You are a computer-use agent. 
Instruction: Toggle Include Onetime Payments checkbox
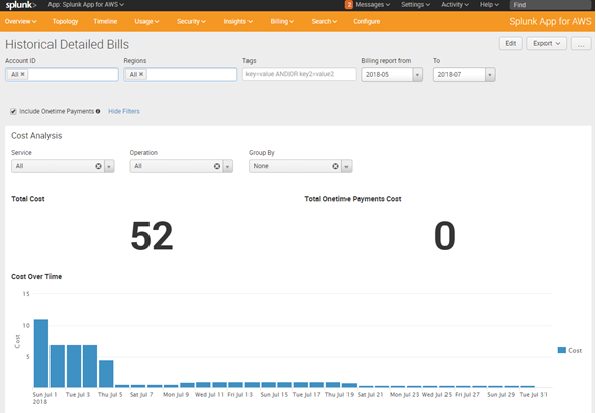click(13, 111)
